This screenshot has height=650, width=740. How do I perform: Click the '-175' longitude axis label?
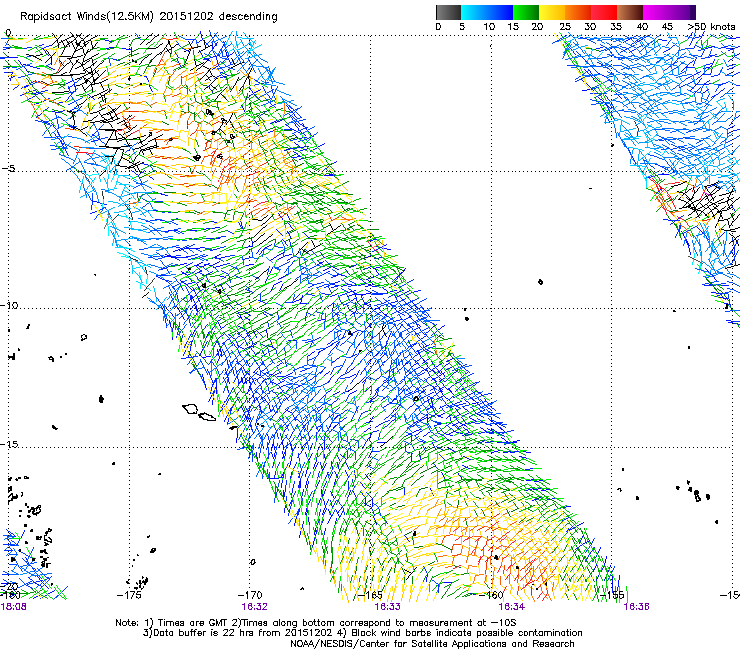(x=129, y=595)
